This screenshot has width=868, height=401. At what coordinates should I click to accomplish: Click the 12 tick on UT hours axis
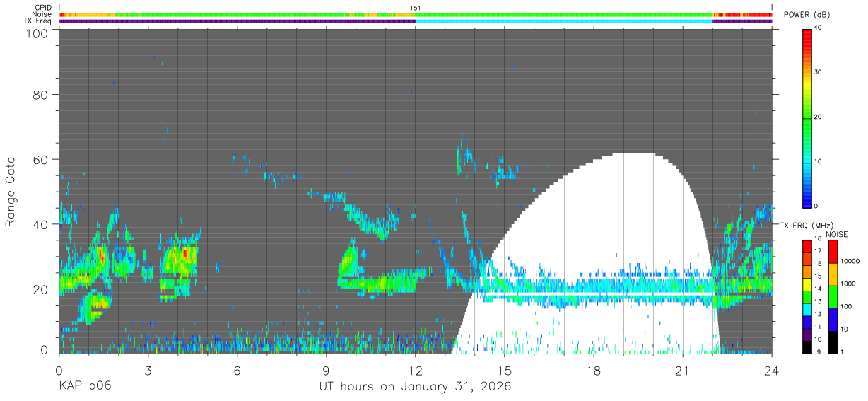point(416,370)
